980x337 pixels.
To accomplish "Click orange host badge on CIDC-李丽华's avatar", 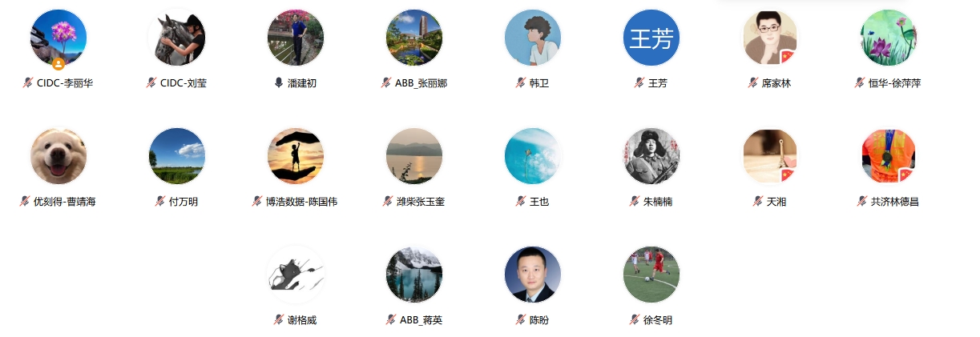I will coord(58,63).
